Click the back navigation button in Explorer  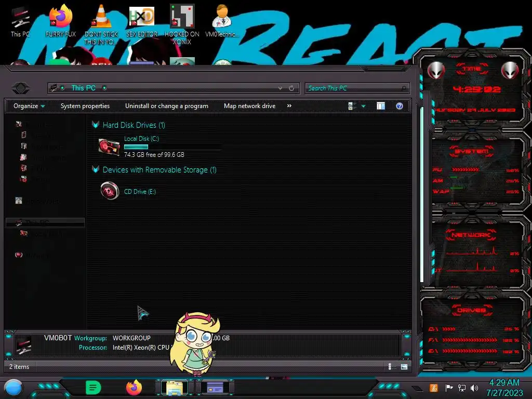(x=21, y=88)
